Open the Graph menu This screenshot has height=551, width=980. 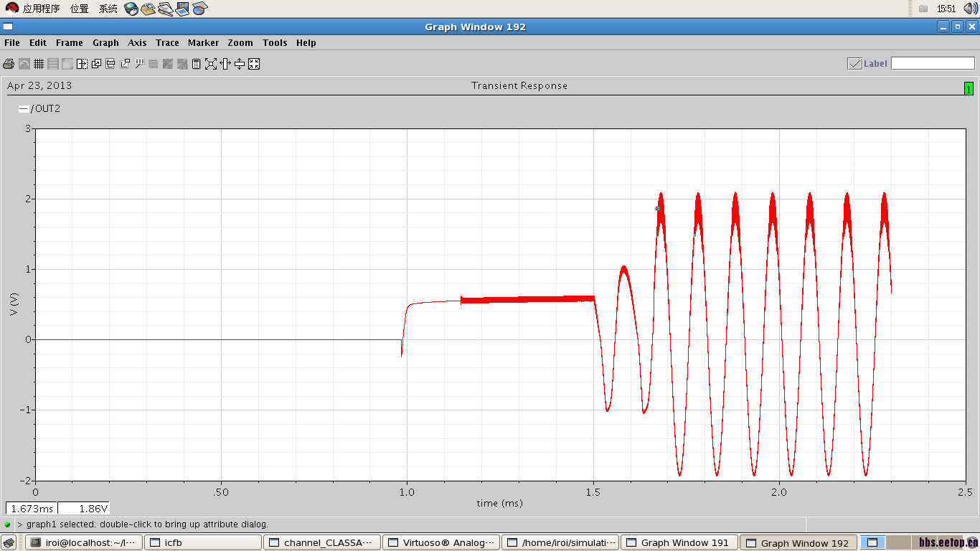106,43
